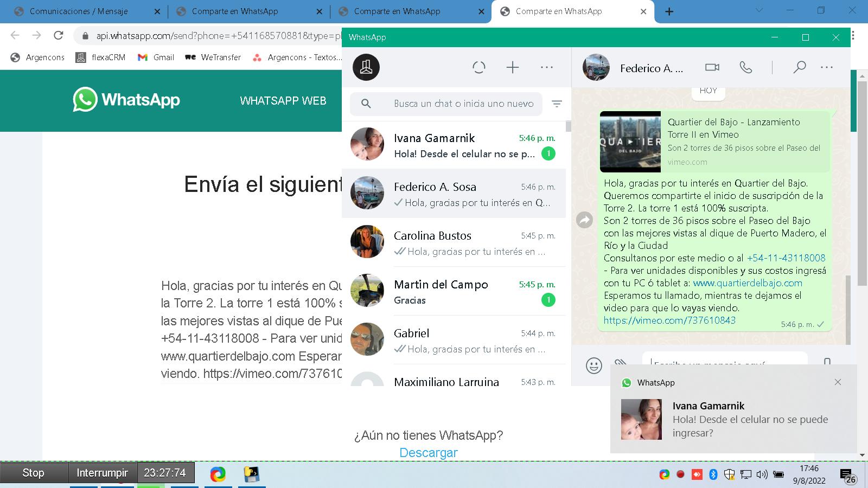
Task: Click Descargar link on WhatsApp page
Action: tap(429, 453)
